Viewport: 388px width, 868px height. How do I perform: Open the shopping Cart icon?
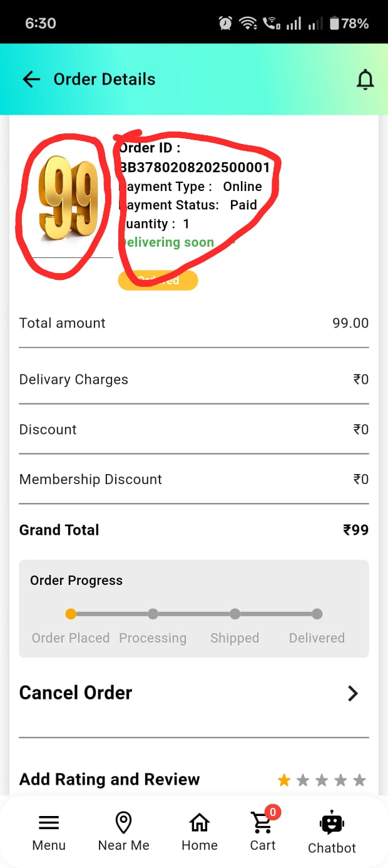(x=261, y=824)
